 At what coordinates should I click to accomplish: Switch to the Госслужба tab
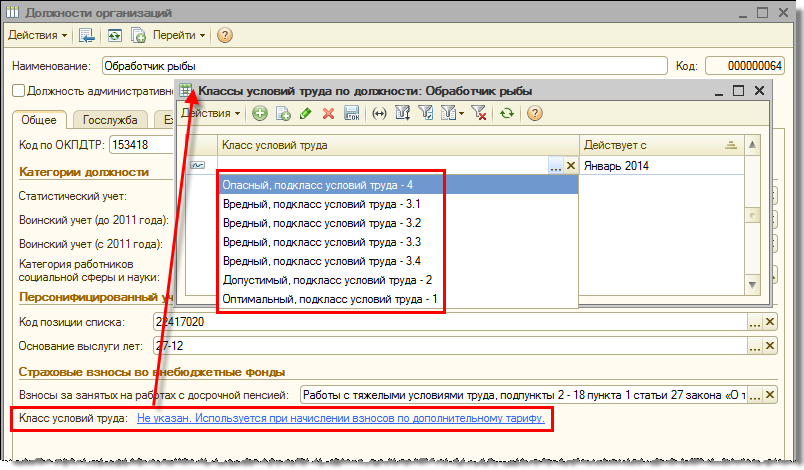pyautogui.click(x=110, y=120)
